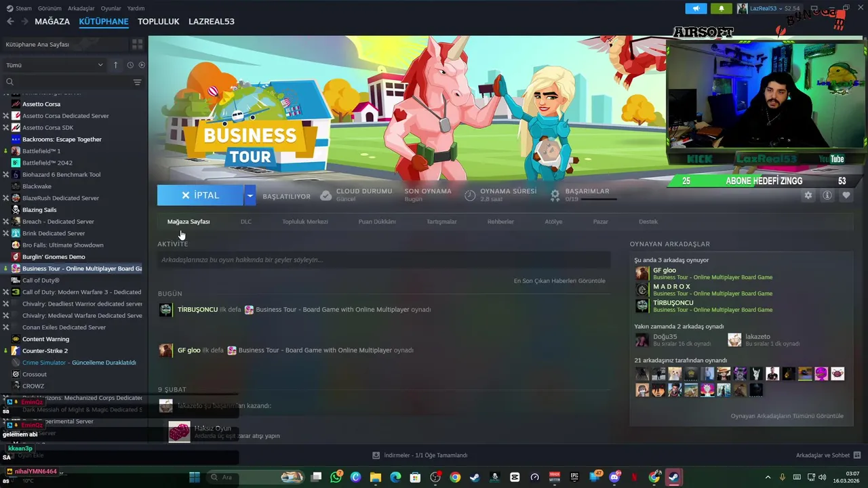The width and height of the screenshot is (868, 488).
Task: Cancel launch with the İPTAL button
Action: (201, 195)
